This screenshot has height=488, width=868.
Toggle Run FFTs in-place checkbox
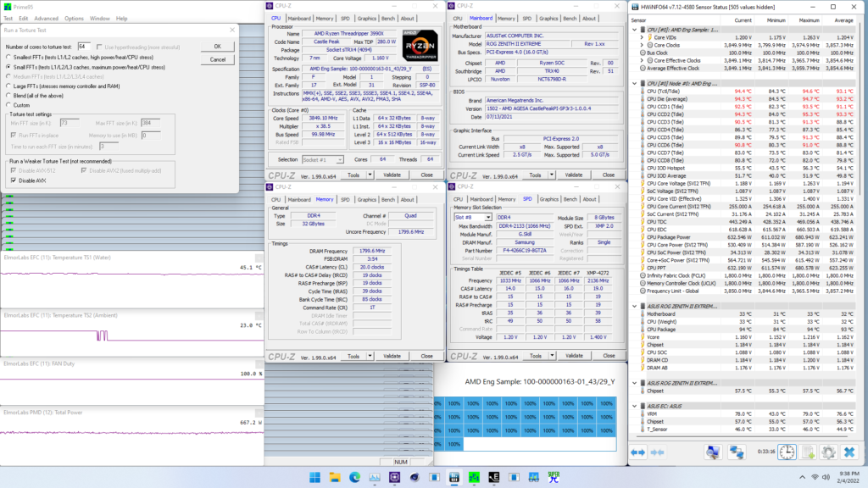tap(14, 135)
